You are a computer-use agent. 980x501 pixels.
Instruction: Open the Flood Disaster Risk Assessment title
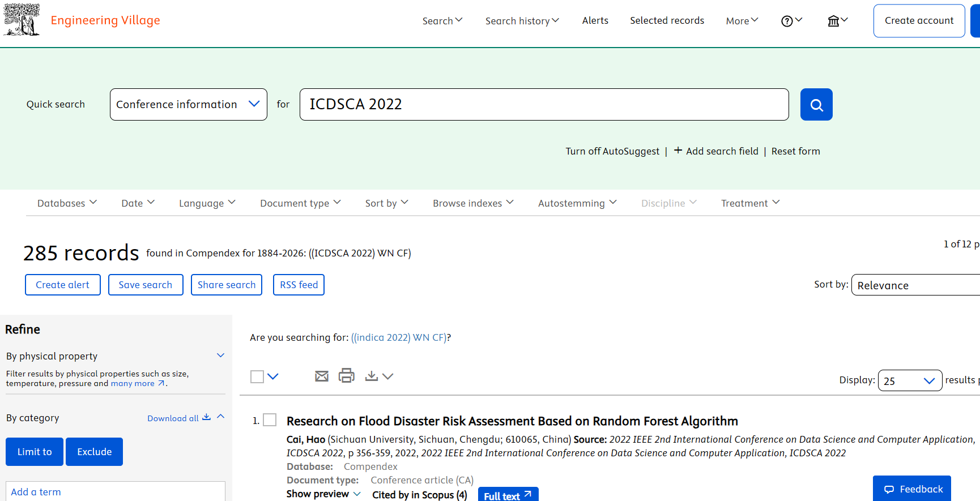[512, 421]
